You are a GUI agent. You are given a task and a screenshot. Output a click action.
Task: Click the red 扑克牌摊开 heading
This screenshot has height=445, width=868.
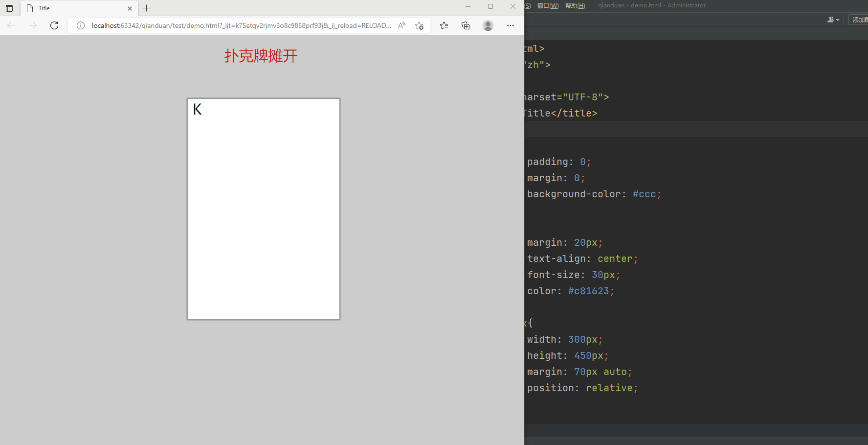(261, 56)
